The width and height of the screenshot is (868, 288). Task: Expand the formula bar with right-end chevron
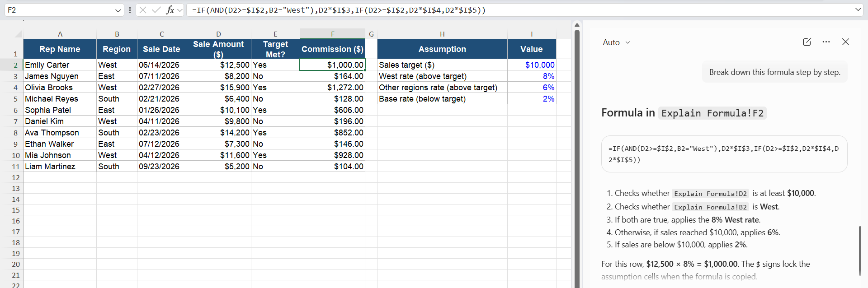pyautogui.click(x=858, y=9)
